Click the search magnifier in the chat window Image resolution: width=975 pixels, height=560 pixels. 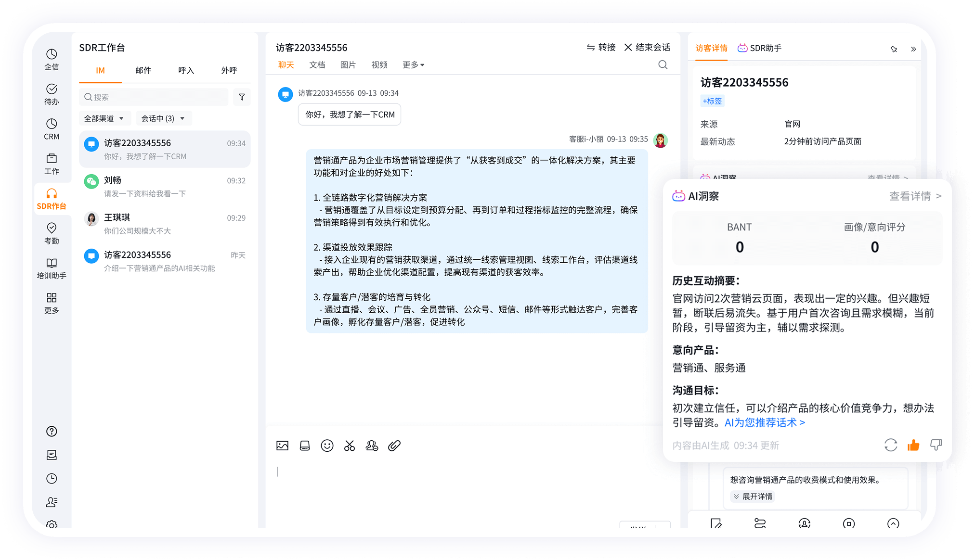pyautogui.click(x=663, y=64)
